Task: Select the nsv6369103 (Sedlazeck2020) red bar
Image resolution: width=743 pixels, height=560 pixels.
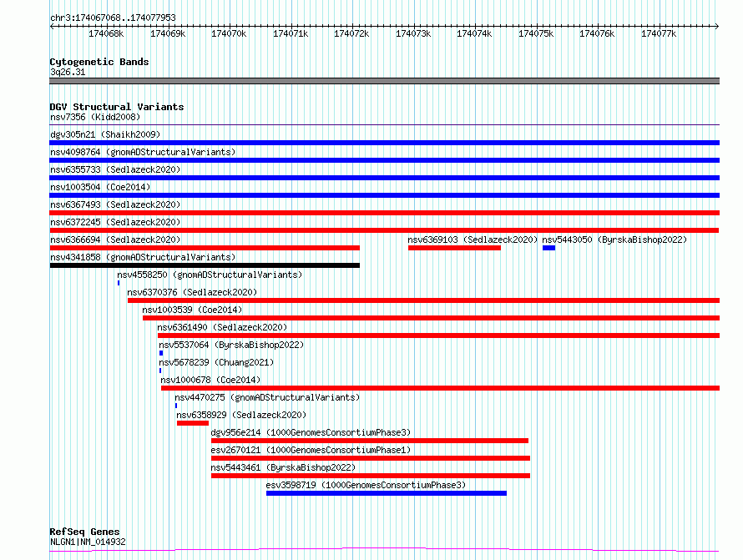Action: 454,248
